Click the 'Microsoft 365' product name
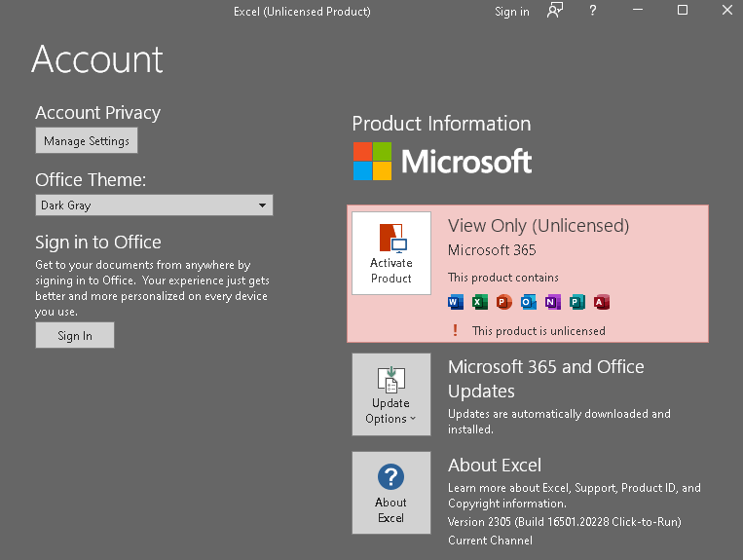 pyautogui.click(x=492, y=250)
